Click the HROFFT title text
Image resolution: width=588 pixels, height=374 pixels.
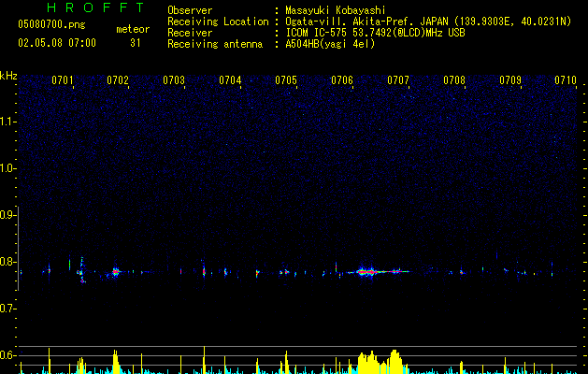[96, 7]
